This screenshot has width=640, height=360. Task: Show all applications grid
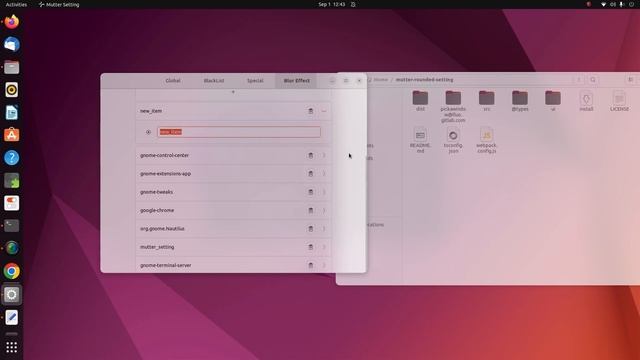[x=11, y=347]
